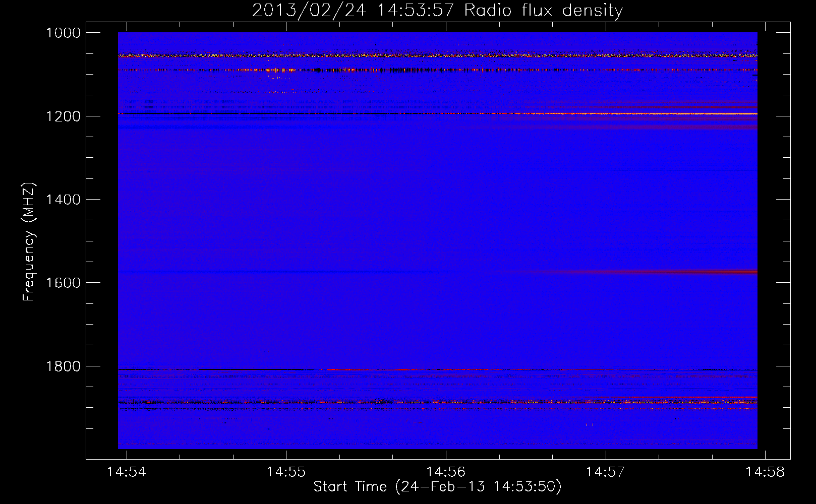Click the 14:58 time tick label
The height and width of the screenshot is (504, 816).
pyautogui.click(x=765, y=472)
